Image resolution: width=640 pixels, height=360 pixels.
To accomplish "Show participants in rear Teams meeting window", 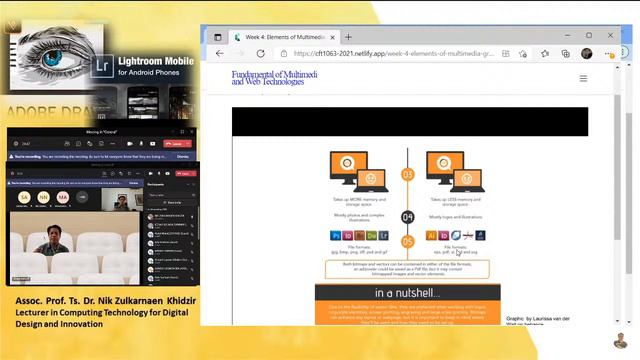I will point(67,144).
